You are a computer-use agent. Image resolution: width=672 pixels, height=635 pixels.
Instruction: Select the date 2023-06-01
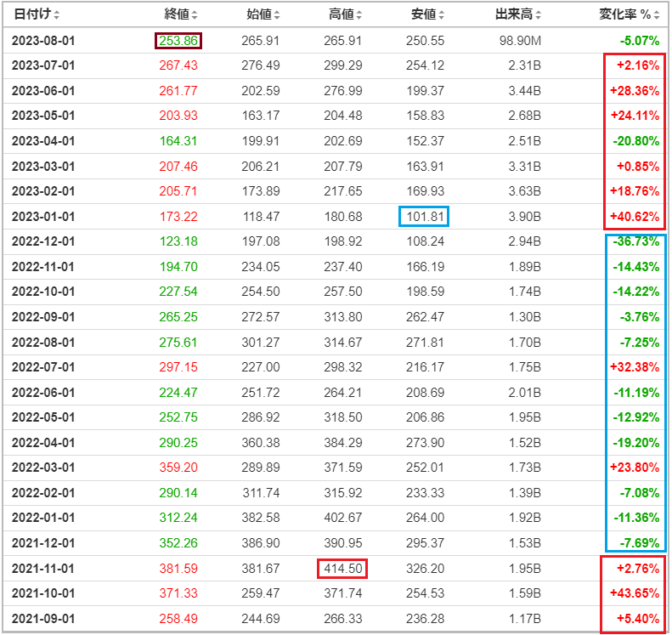(43, 91)
